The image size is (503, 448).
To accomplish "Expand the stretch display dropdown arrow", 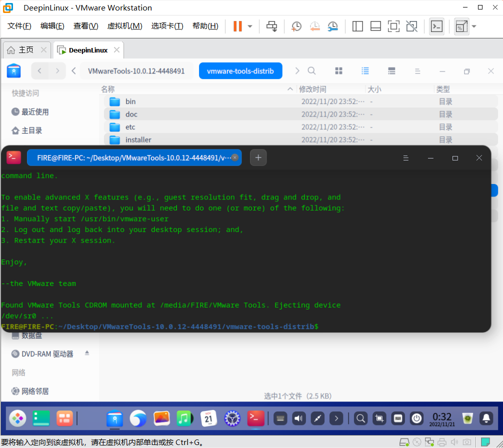I will [x=474, y=26].
